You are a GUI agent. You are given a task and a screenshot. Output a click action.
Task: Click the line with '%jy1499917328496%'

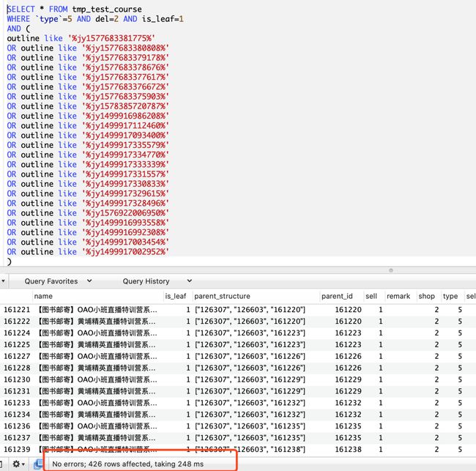coord(88,204)
